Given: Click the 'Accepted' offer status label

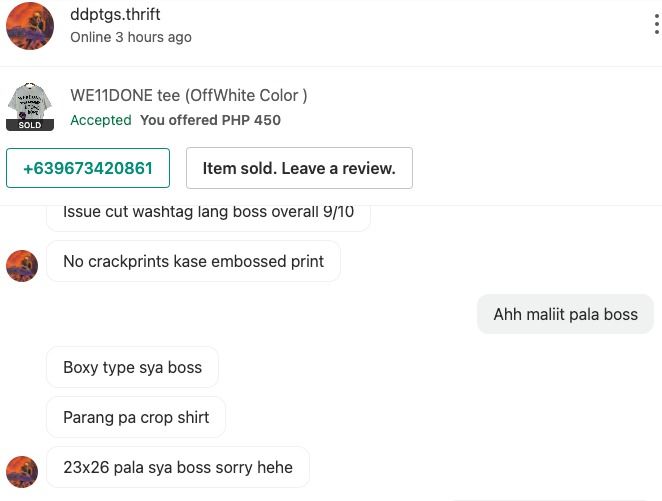Looking at the screenshot, I should 101,120.
